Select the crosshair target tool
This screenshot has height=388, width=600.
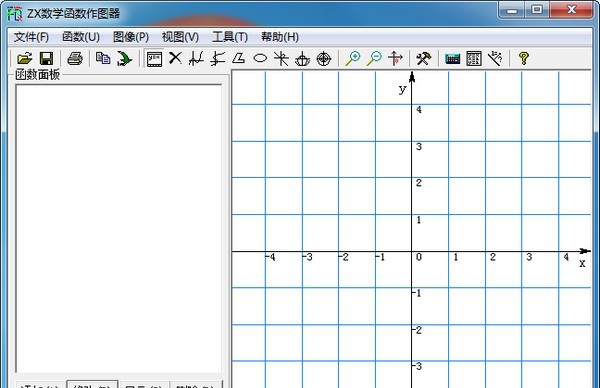click(x=324, y=59)
